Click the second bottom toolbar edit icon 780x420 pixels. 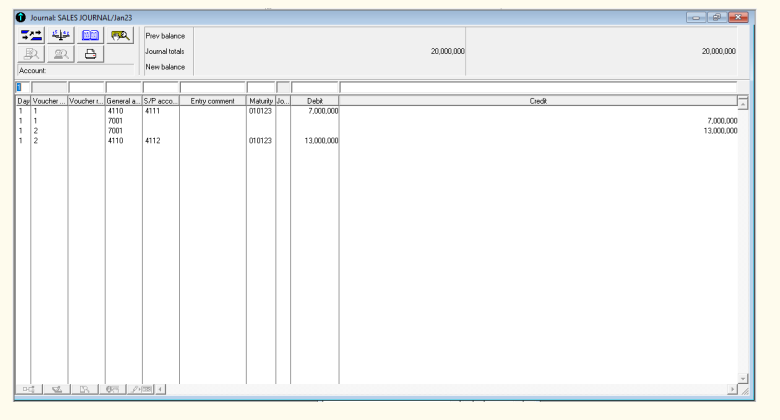pos(57,389)
